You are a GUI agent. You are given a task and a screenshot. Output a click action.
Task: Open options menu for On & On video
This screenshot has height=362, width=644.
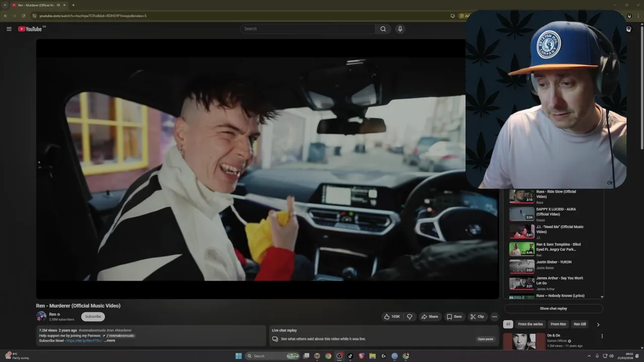point(602,336)
